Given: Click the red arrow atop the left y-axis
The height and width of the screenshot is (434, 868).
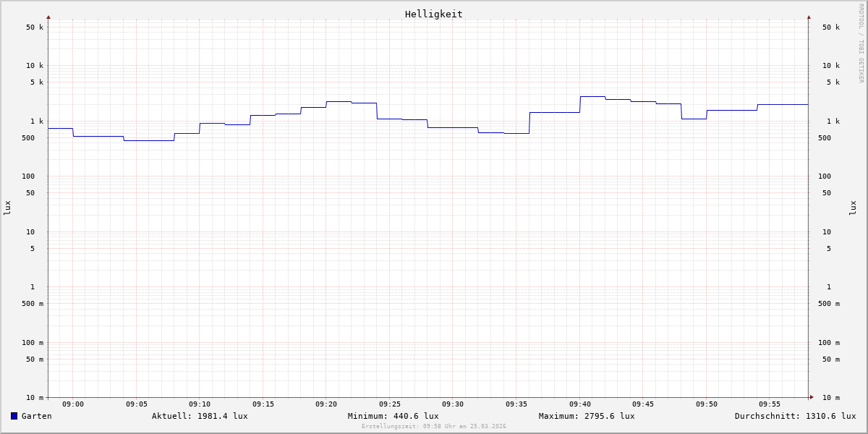Looking at the screenshot, I should click(48, 17).
